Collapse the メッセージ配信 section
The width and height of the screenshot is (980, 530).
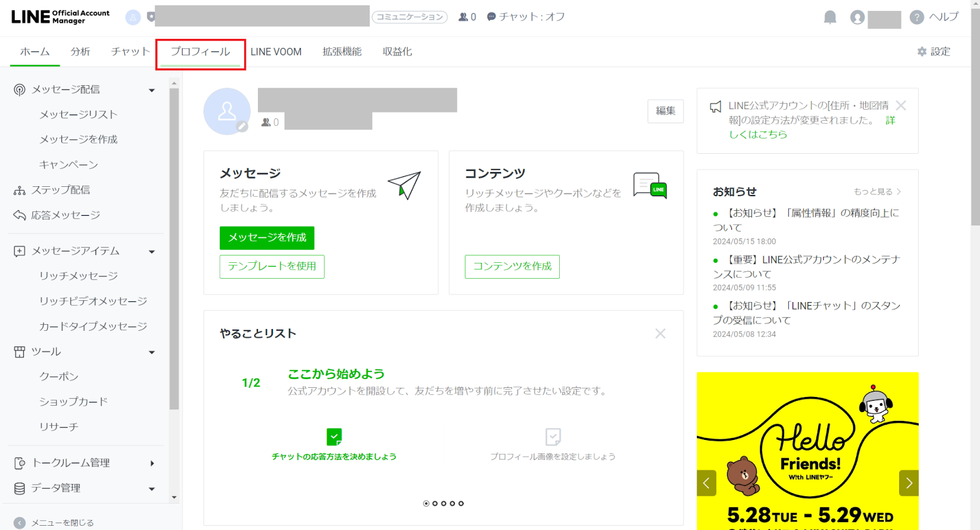pos(152,91)
